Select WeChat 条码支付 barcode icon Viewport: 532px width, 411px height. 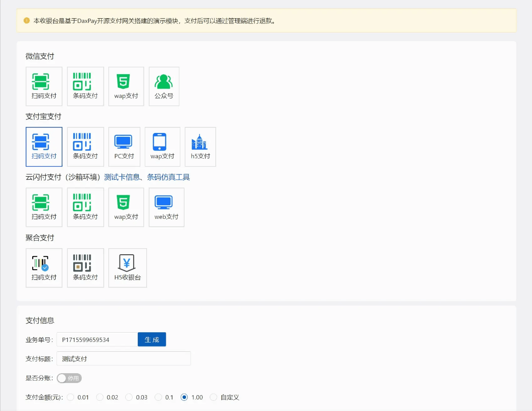click(x=85, y=86)
